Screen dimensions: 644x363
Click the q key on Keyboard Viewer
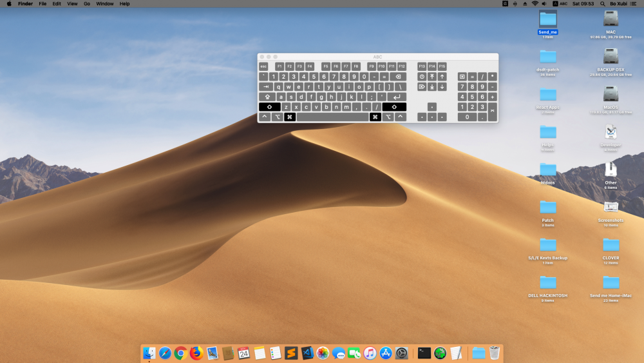(x=278, y=87)
